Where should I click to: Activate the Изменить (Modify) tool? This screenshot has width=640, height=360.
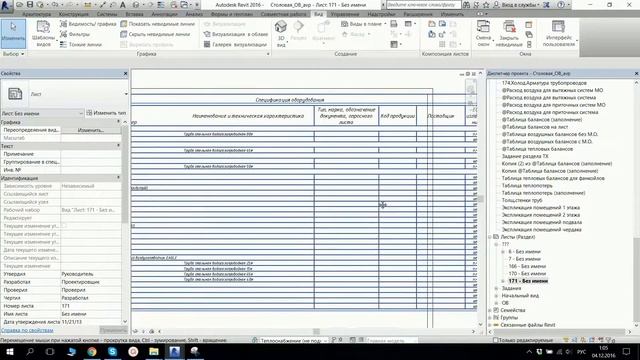tap(13, 33)
